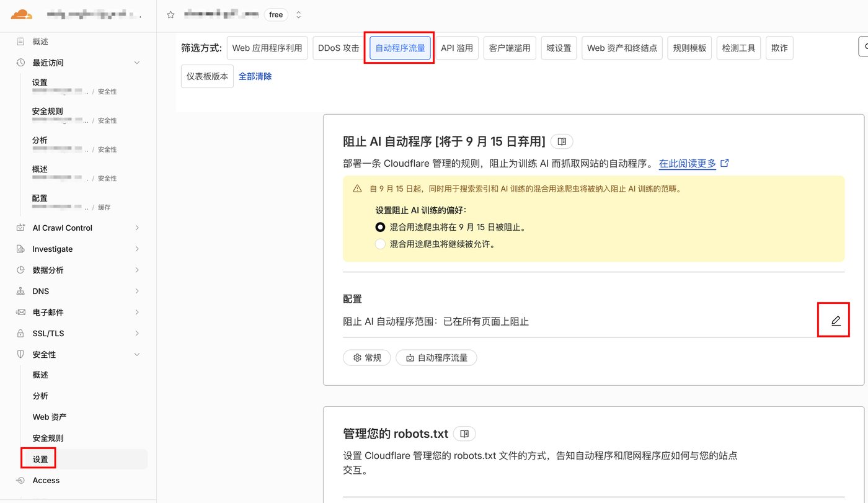Select 混合用途爬虫将继续被允许 radio option
868x503 pixels.
tap(380, 244)
